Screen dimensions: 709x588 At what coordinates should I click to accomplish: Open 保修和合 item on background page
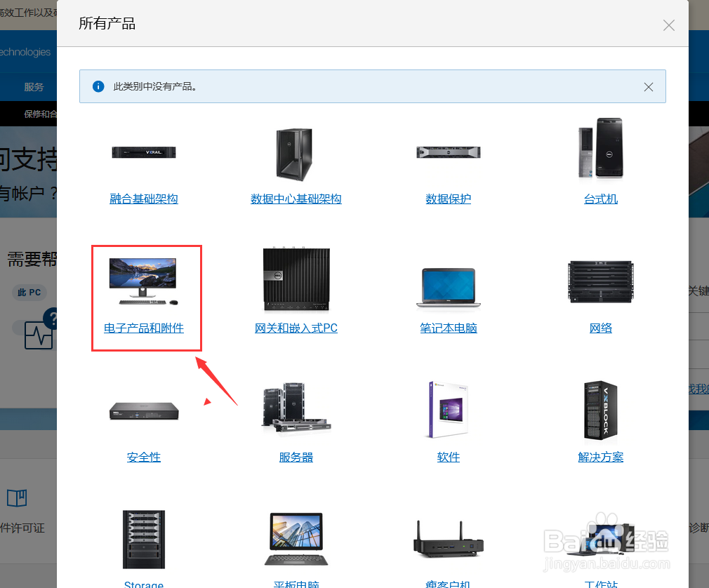(x=40, y=114)
